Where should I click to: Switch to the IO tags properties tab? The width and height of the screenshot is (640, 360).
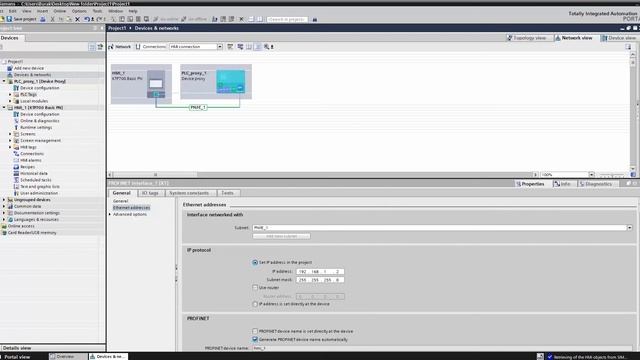[x=150, y=193]
